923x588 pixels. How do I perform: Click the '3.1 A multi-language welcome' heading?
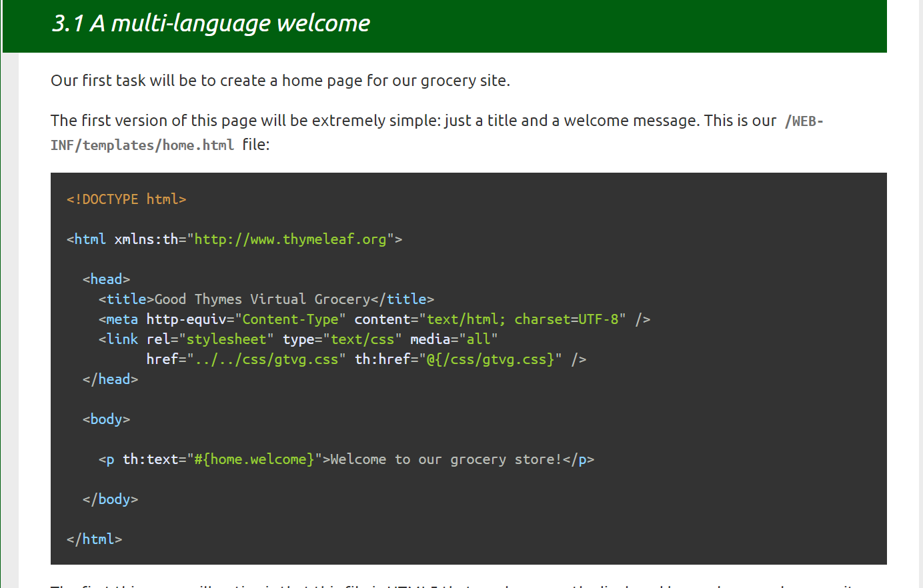[211, 23]
